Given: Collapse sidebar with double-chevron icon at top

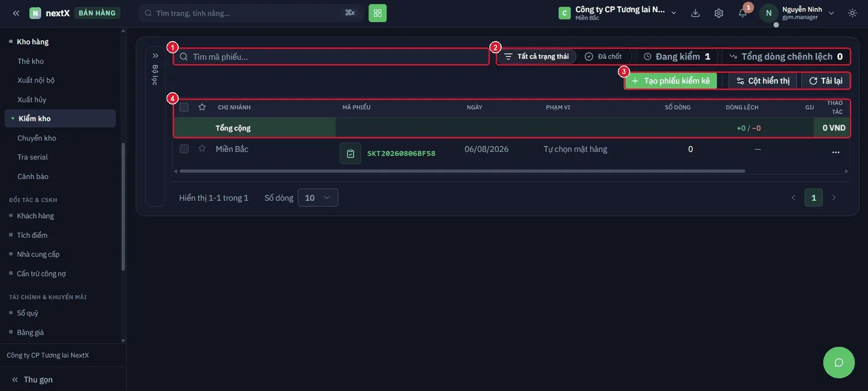Looking at the screenshot, I should pos(16,13).
